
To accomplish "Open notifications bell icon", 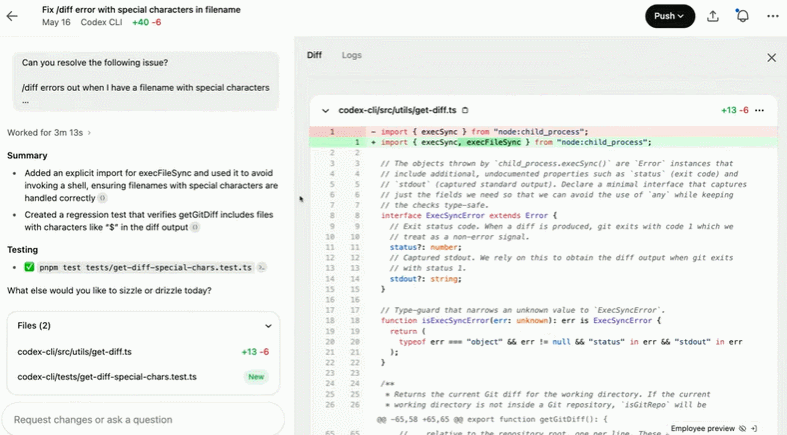I will pyautogui.click(x=742, y=16).
